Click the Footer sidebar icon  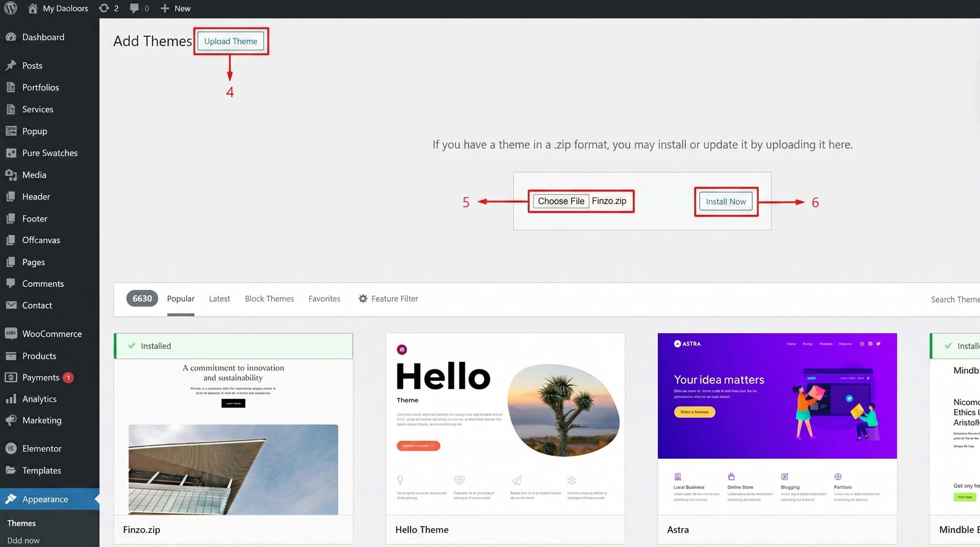pos(10,219)
